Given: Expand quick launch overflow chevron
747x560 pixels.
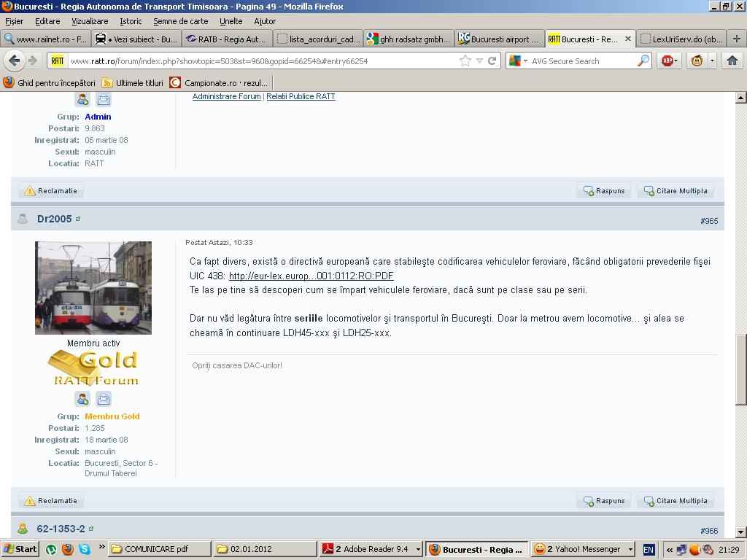Looking at the screenshot, I should pyautogui.click(x=101, y=547).
